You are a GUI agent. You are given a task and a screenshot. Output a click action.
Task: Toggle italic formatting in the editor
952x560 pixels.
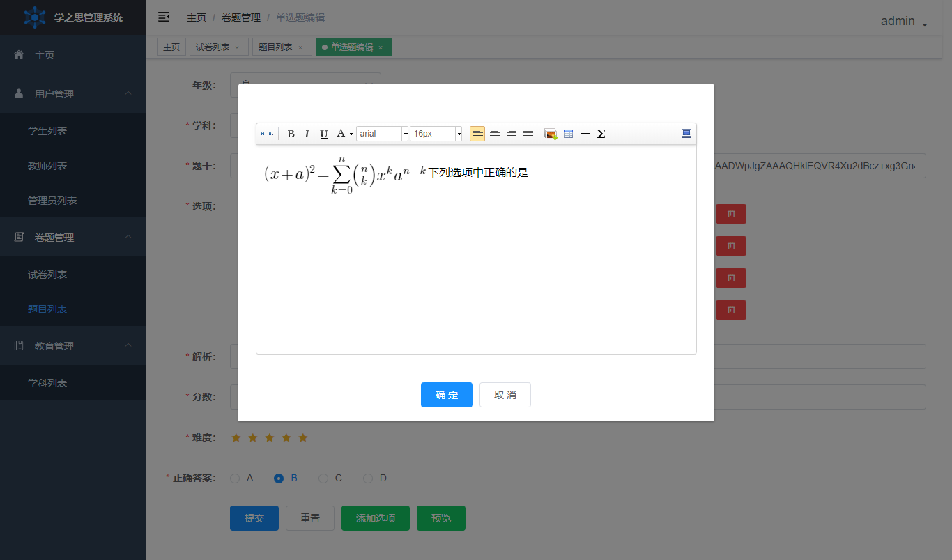coord(307,134)
